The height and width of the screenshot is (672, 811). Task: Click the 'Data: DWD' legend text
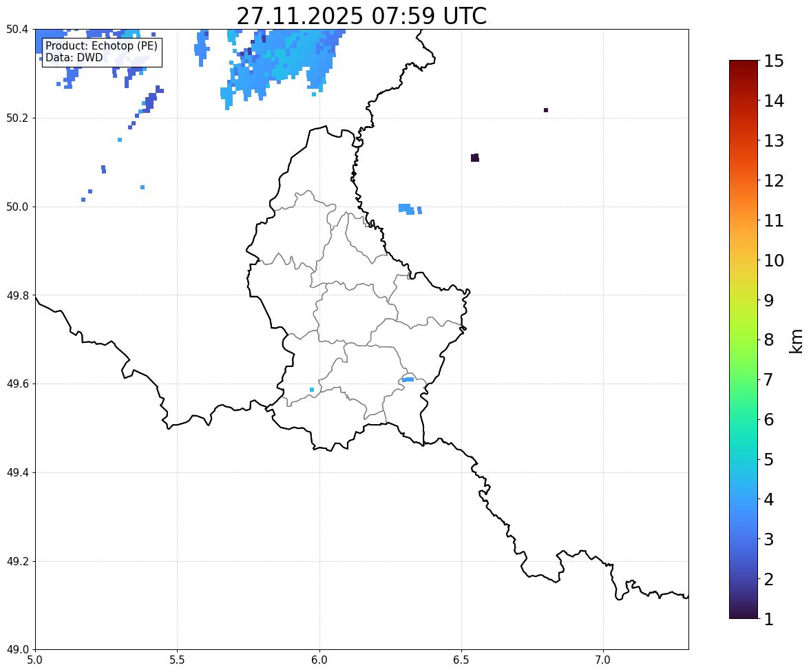click(x=74, y=57)
